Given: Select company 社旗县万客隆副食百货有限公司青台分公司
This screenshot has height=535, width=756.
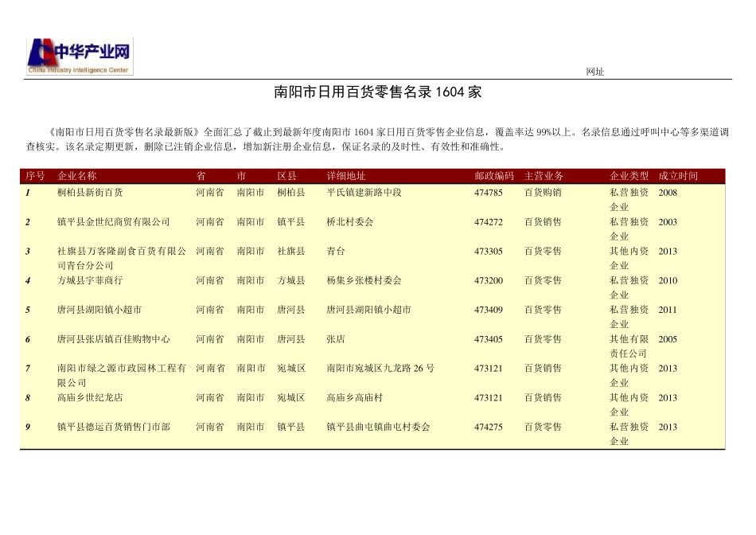Looking at the screenshot, I should coord(122,258).
